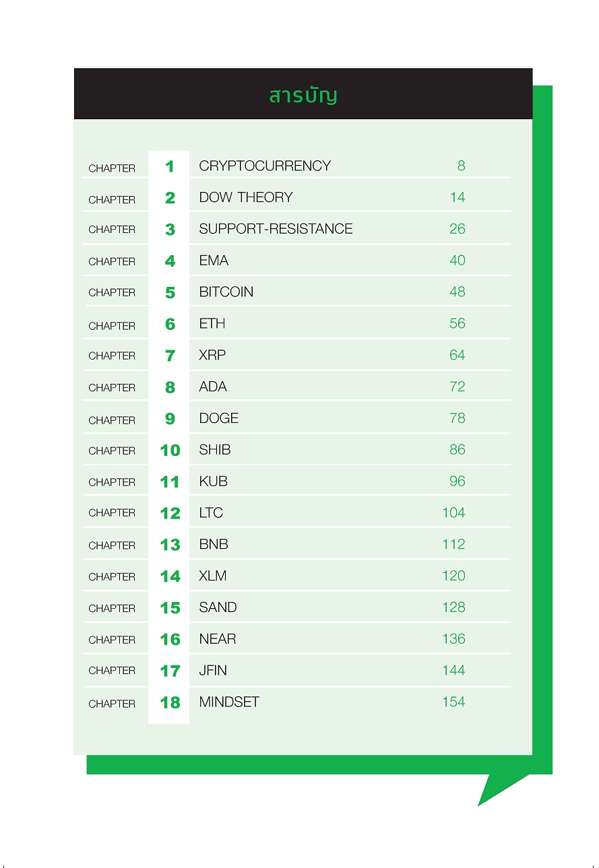Image resolution: width=599 pixels, height=868 pixels.
Task: Go to SUPPORT-RESISTANCE chapter
Action: point(276,229)
